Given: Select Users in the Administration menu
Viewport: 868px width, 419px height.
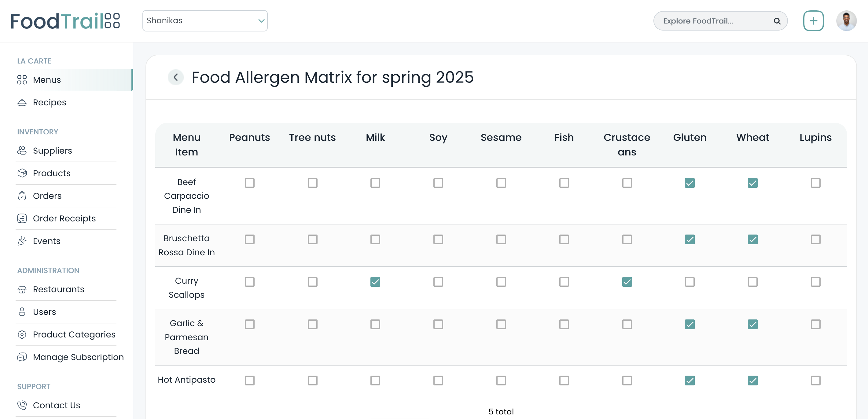Looking at the screenshot, I should (44, 312).
